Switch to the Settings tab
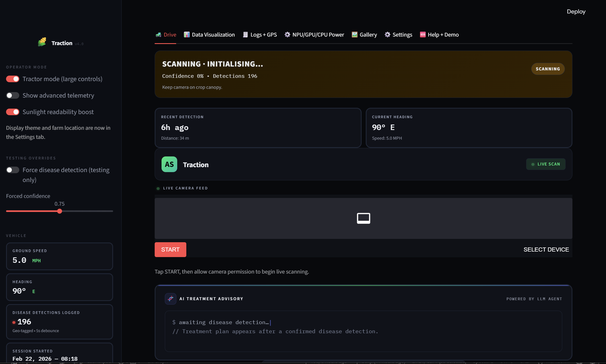The height and width of the screenshot is (364, 606). [x=402, y=35]
